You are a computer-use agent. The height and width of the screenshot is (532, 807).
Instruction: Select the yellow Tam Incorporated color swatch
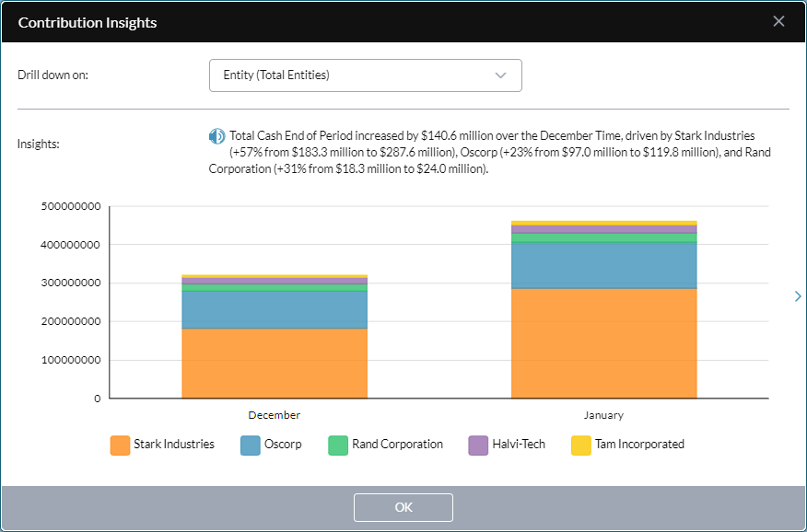(579, 445)
